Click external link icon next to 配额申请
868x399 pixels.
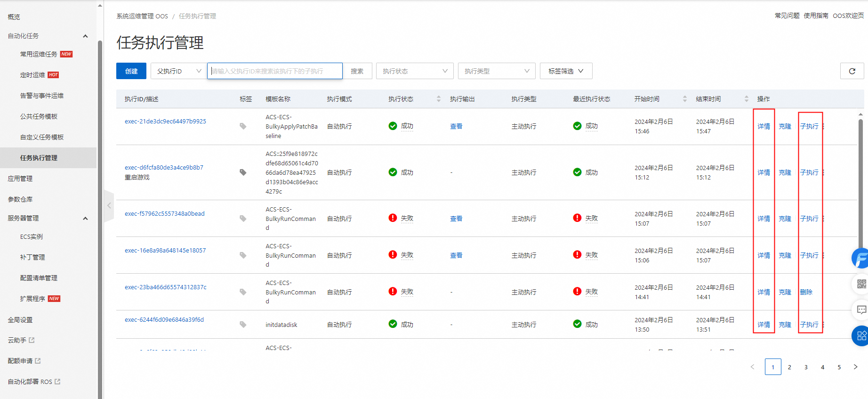38,361
